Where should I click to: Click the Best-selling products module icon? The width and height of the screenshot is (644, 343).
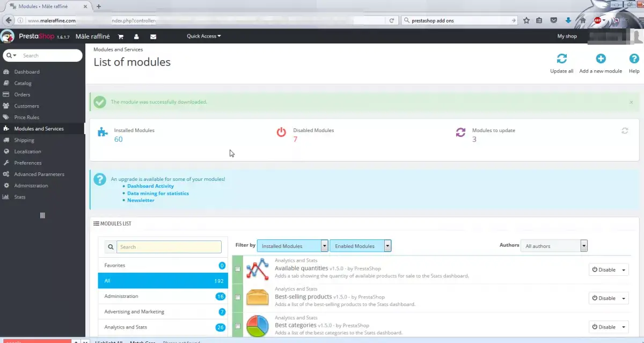(257, 297)
